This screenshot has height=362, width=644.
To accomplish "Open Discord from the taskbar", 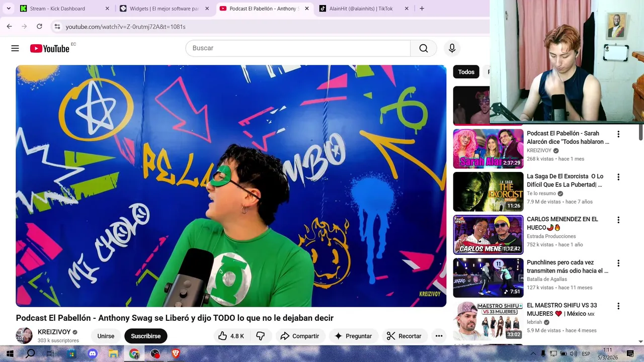I will coord(92,353).
